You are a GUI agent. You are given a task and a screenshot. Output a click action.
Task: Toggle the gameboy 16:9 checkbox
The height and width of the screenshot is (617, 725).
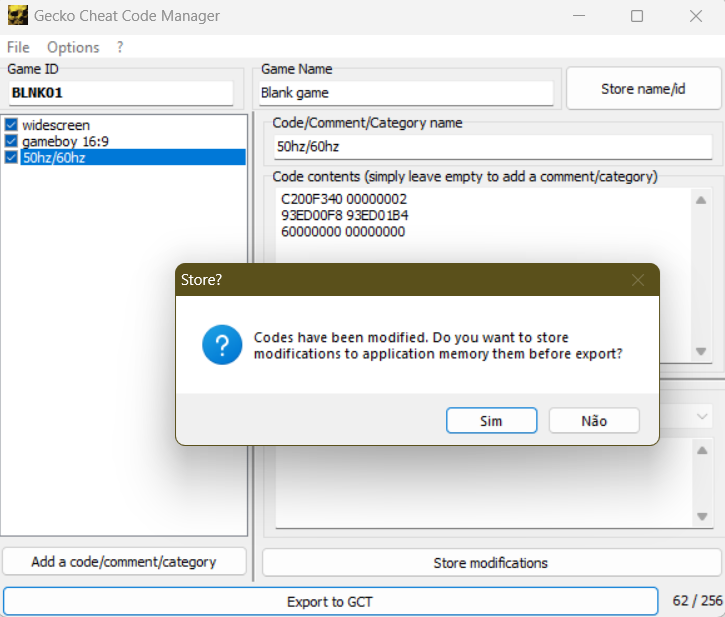[x=11, y=141]
